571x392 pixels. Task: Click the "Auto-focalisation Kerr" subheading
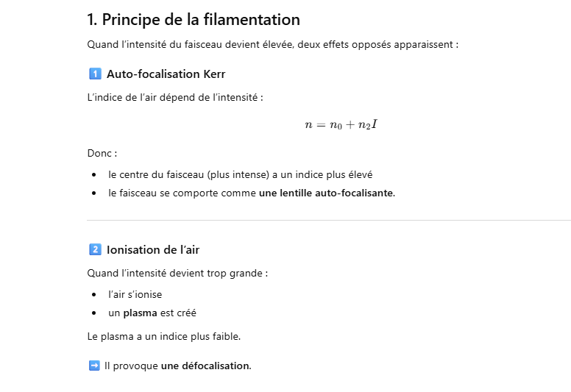(166, 74)
